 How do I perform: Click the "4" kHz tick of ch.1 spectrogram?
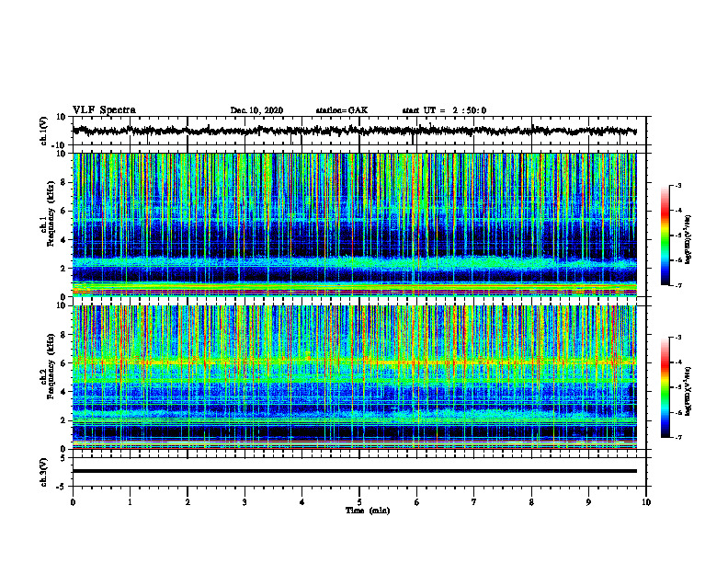(63, 240)
